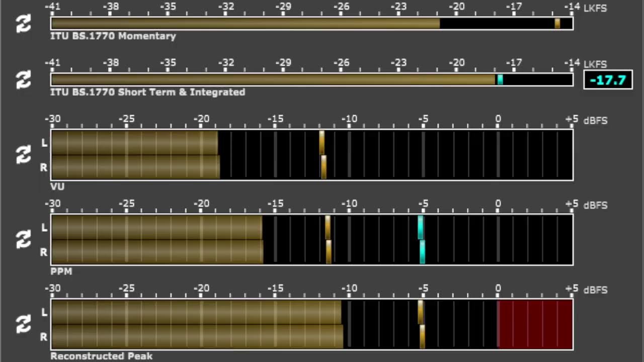Click the VU left channel peak marker
This screenshot has height=362, width=644.
pyautogui.click(x=322, y=142)
